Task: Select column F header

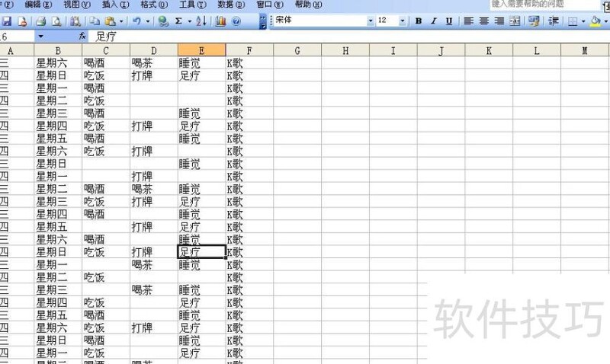Action: [x=249, y=50]
